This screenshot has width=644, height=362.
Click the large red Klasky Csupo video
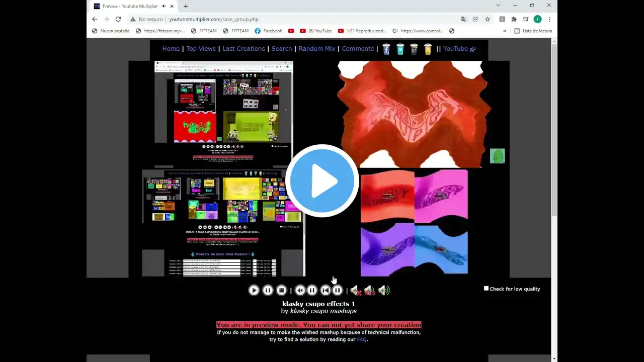tap(413, 114)
